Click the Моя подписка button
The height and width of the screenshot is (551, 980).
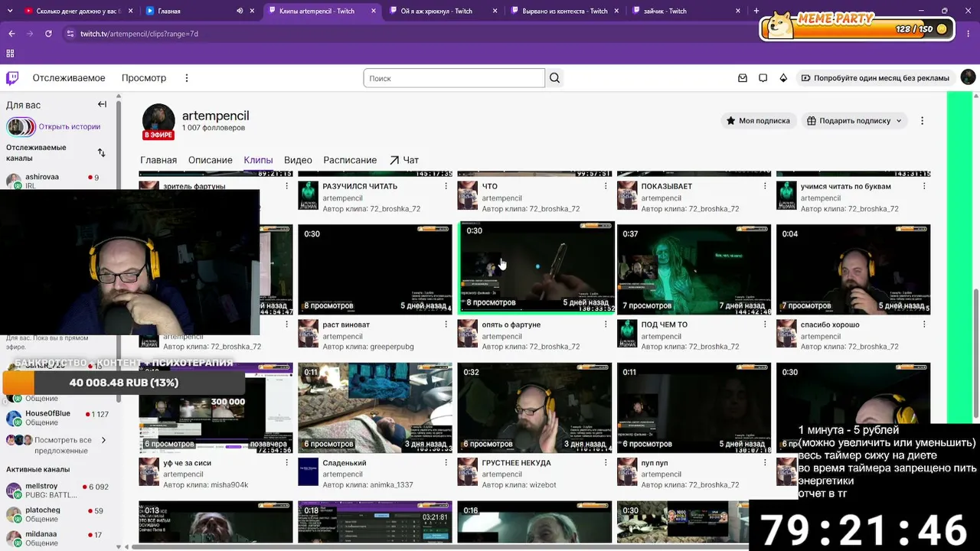tap(758, 121)
